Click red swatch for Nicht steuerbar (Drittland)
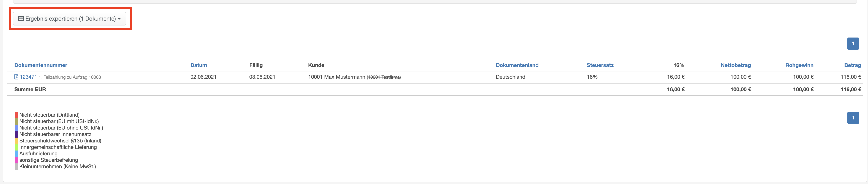 click(x=17, y=115)
